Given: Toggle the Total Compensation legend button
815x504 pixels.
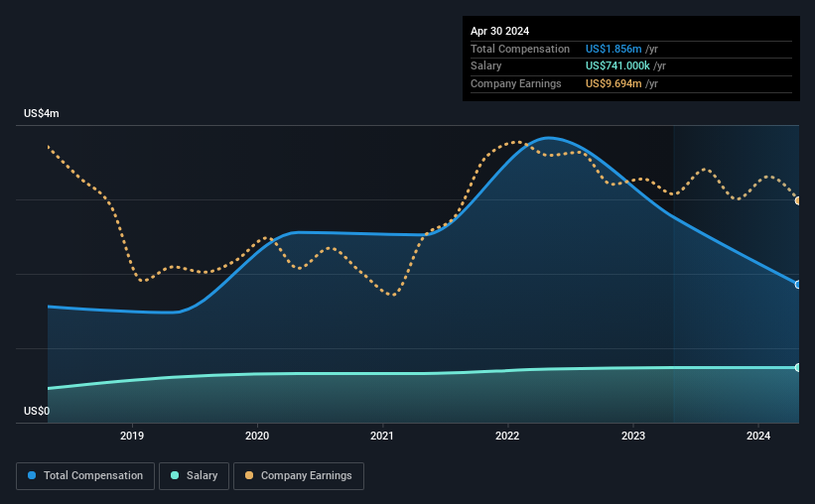Looking at the screenshot, I should coord(85,476).
